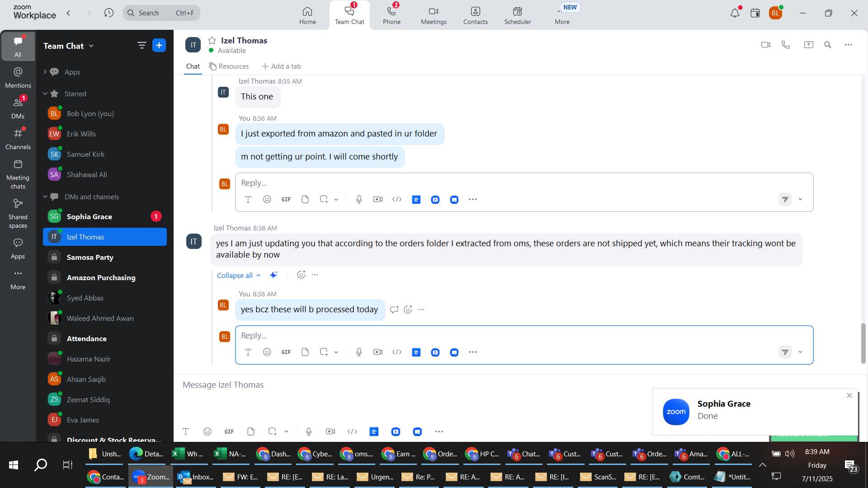
Task: Click the lower thread Reply field
Action: 524,336
